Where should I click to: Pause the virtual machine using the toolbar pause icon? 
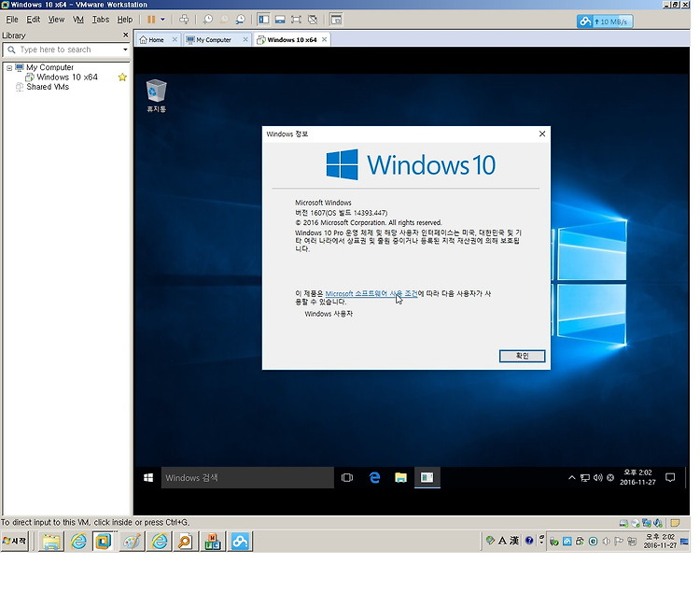[x=151, y=20]
